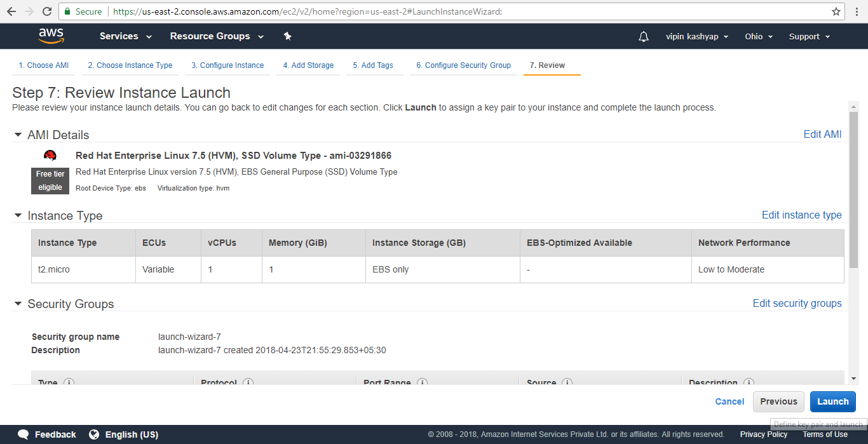Click the Memory (GiB) column header
Image resolution: width=868 pixels, height=444 pixels.
(314, 243)
